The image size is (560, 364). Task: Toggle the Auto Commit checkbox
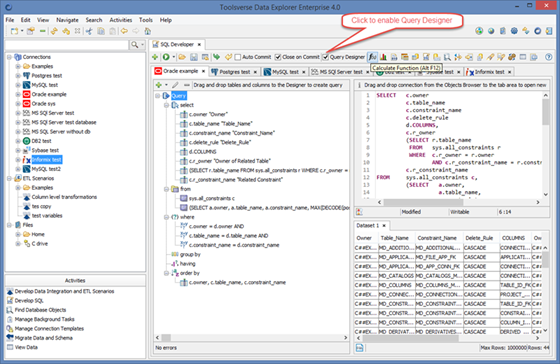(x=238, y=57)
